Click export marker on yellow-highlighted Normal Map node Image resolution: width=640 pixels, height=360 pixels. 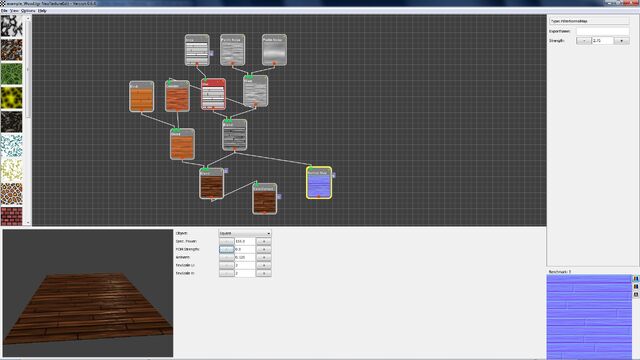point(333,175)
